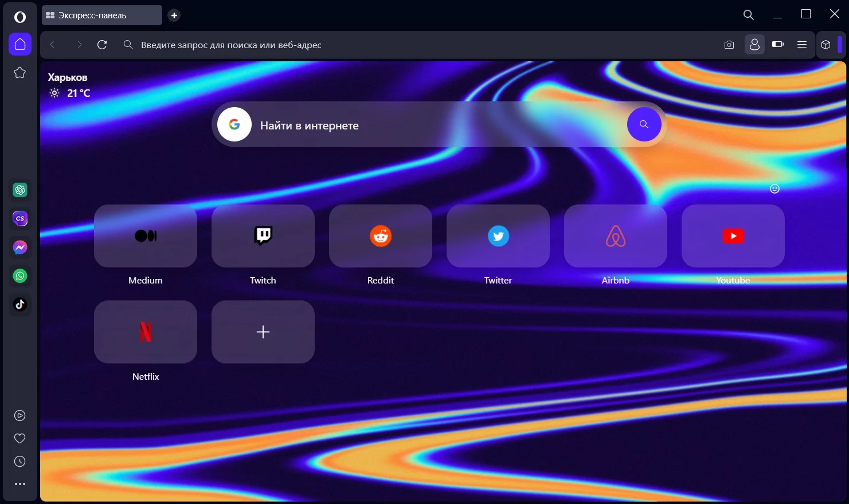The image size is (849, 504).
Task: Open the extensions cube icon
Action: tap(826, 45)
